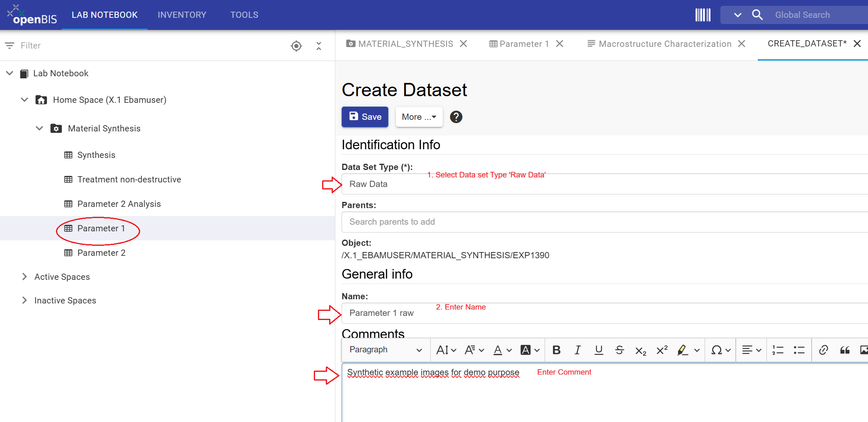Apply underline formatting
The height and width of the screenshot is (422, 868).
599,350
